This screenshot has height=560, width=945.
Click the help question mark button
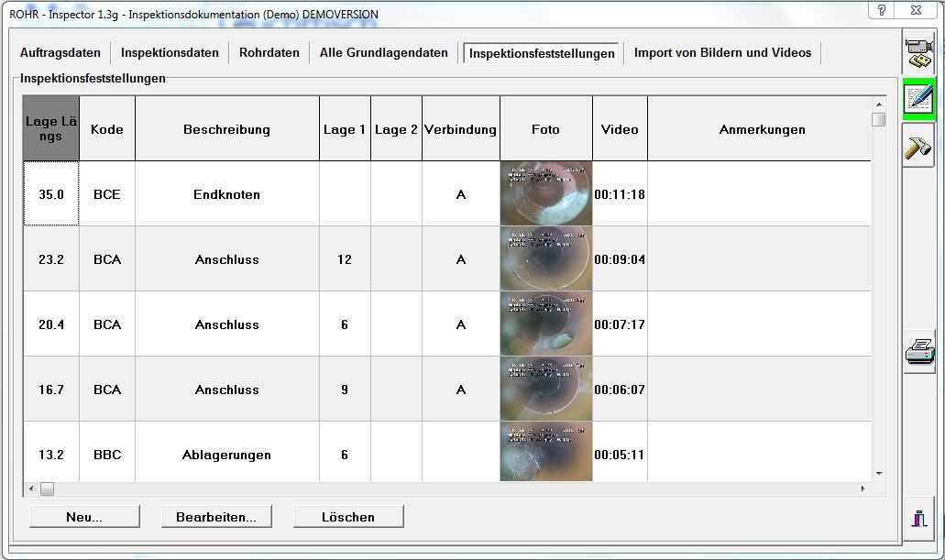(x=882, y=10)
